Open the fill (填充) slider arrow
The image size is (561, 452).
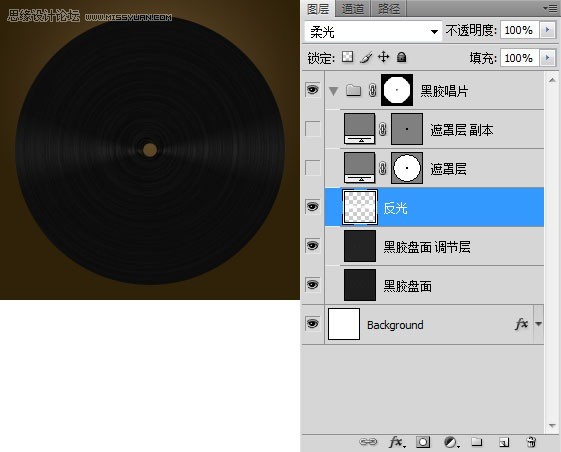click(547, 58)
